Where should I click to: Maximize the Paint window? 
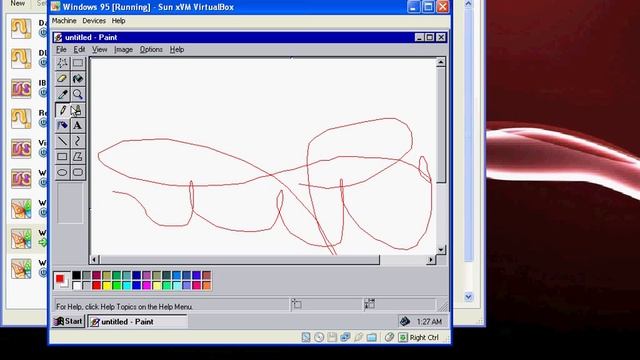[430, 38]
